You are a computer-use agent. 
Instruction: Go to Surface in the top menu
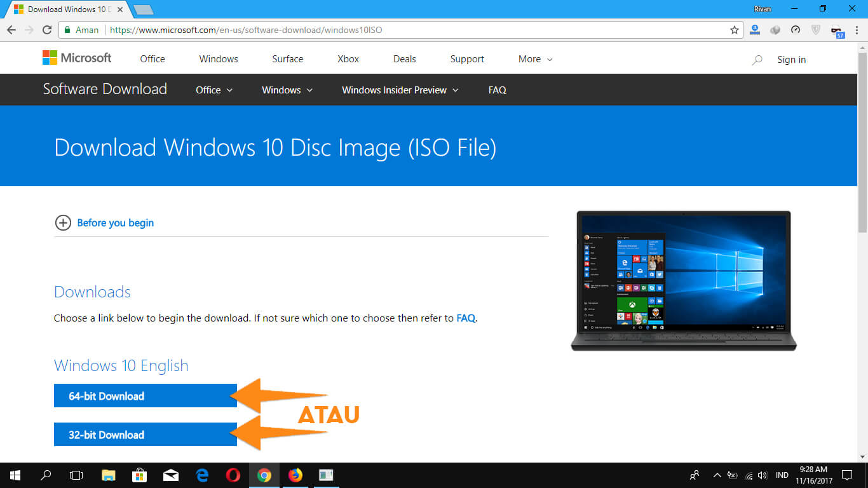coord(288,59)
